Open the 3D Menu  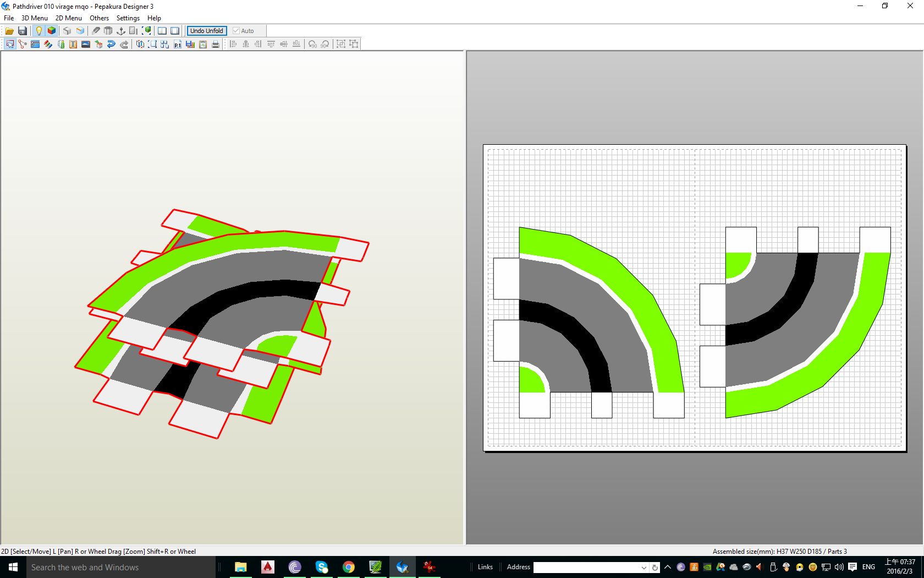pyautogui.click(x=35, y=18)
